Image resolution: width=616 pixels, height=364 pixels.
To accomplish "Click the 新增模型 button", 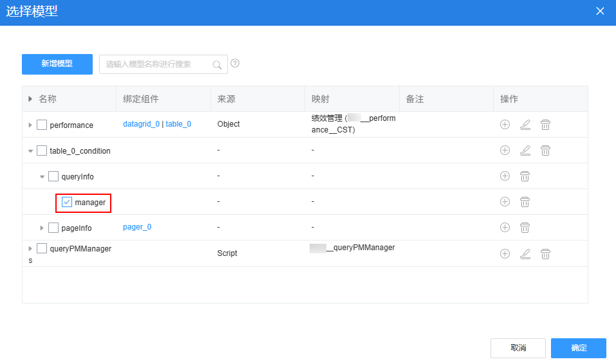I will click(57, 64).
